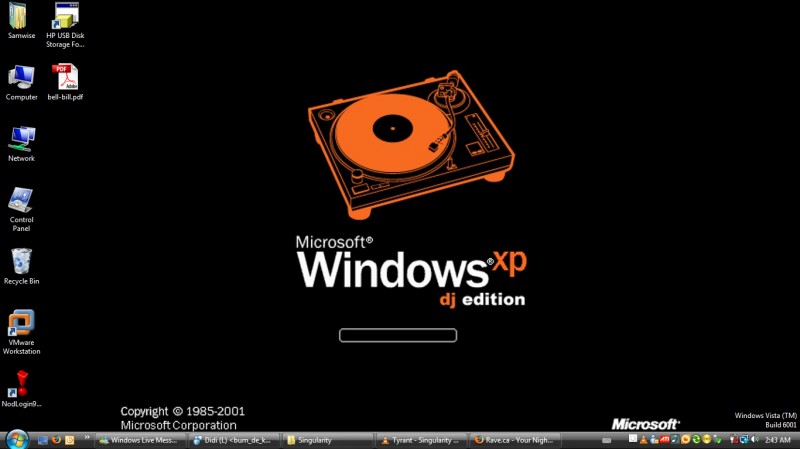
Task: Open the Computer desktop icon
Action: click(21, 83)
